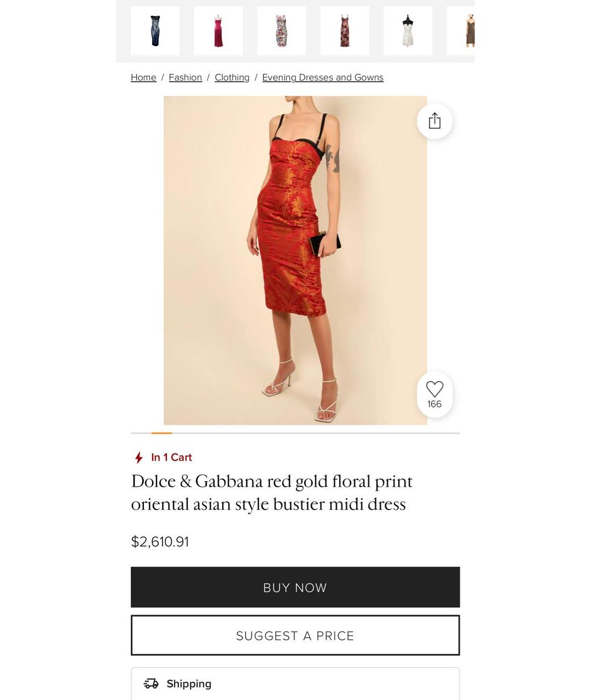
Task: Click the main red gold dress image
Action: click(x=296, y=260)
